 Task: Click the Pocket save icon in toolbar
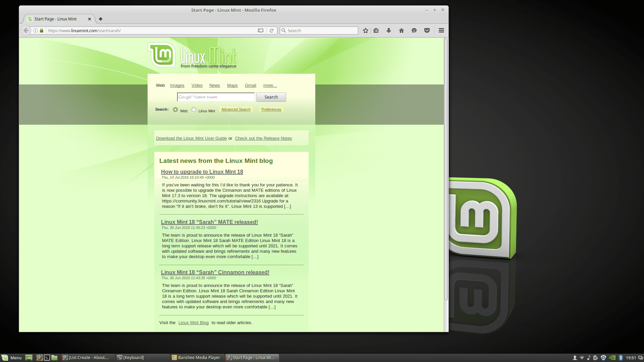[x=427, y=30]
